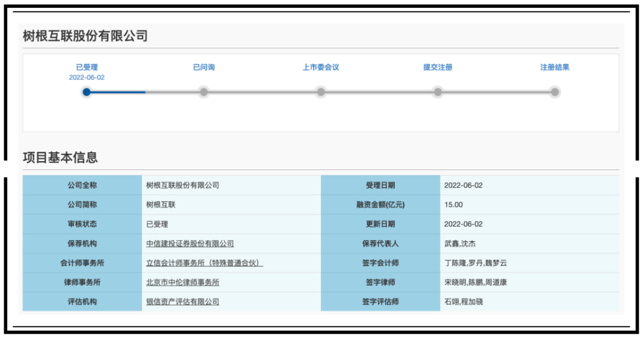Click the 会计师事务所 header cell
The image size is (644, 339).
[x=82, y=263]
